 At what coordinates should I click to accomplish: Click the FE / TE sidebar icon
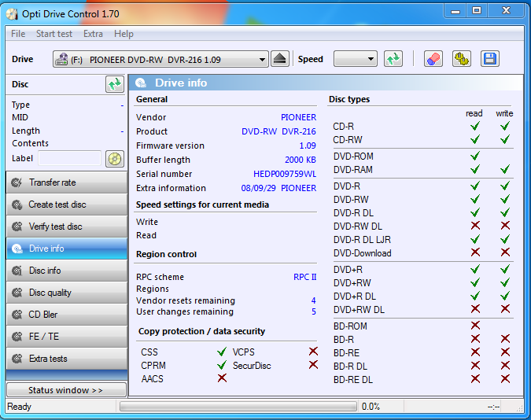pyautogui.click(x=17, y=337)
